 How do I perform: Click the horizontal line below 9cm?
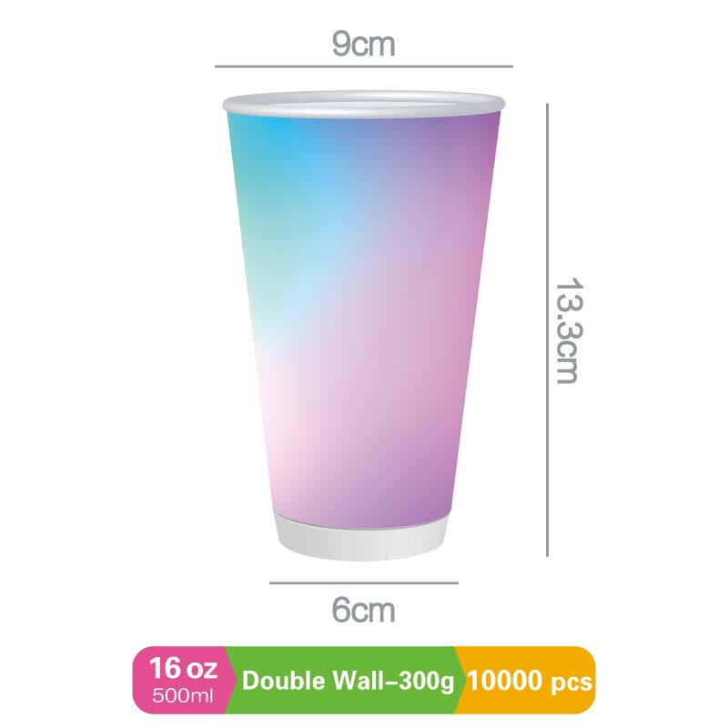[x=363, y=66]
